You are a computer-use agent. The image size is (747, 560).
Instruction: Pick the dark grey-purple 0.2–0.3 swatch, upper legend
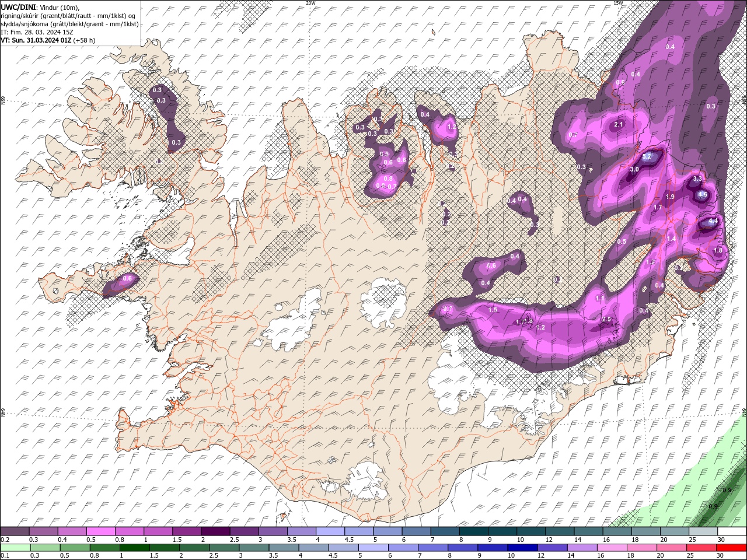(x=15, y=531)
